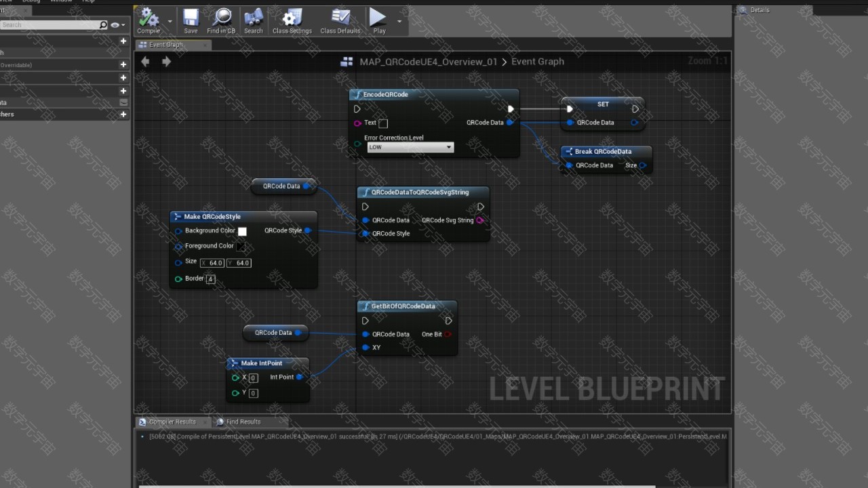Screen dimensions: 868x488
Task: Click the Size output pin on Break QRCodeData
Action: point(643,165)
